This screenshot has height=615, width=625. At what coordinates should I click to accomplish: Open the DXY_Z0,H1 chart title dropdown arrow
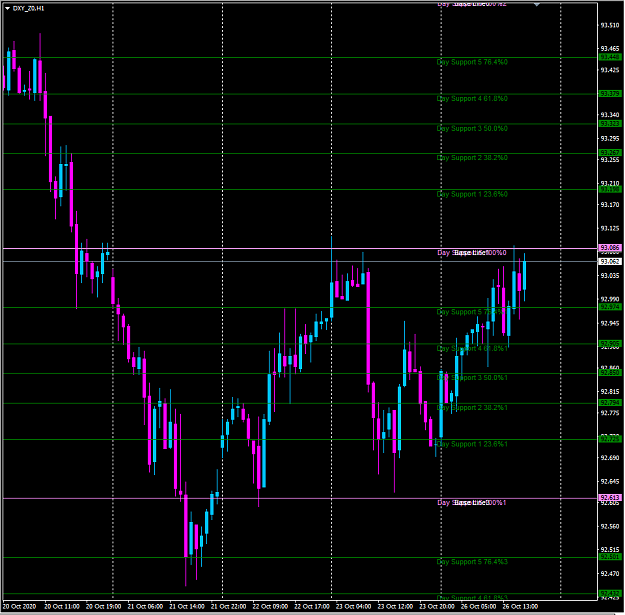tap(7, 8)
